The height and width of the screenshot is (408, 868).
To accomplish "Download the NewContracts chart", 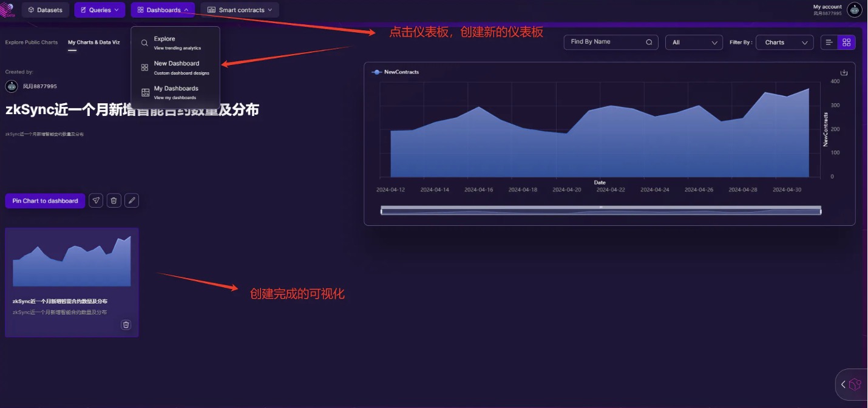I will tap(844, 72).
